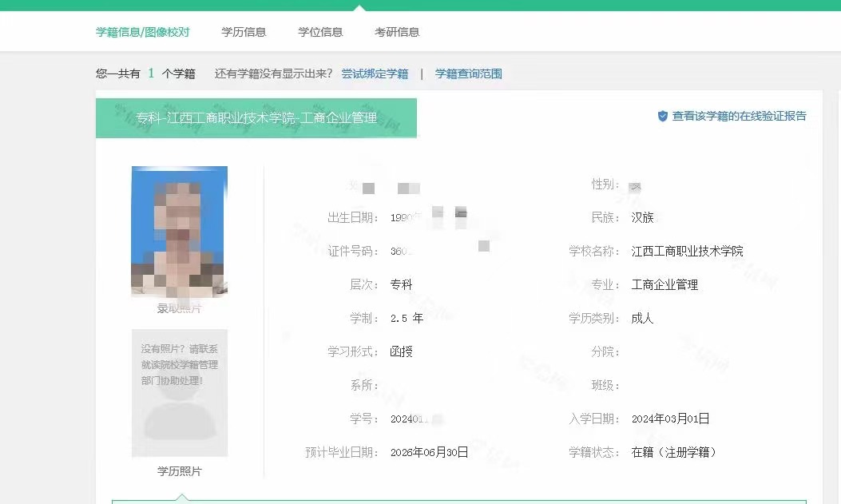Click the green 专科-江西工商职业技术学院 banner

[x=256, y=117]
